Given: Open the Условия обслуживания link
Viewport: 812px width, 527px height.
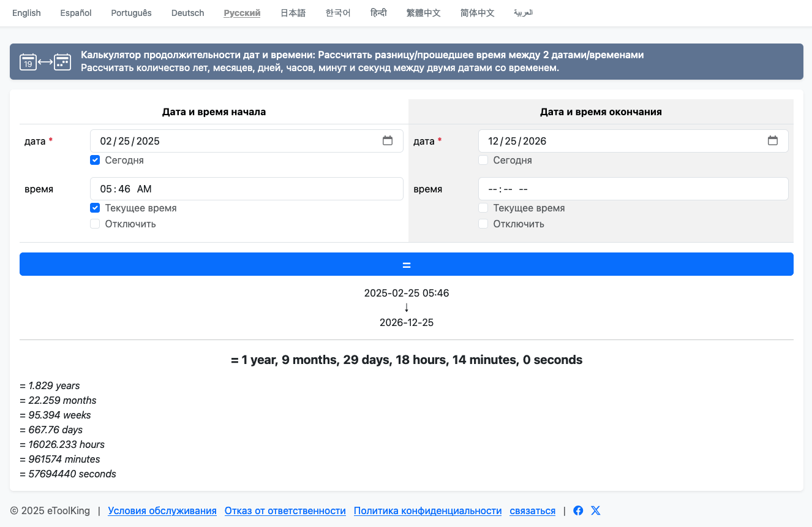Looking at the screenshot, I should point(162,510).
